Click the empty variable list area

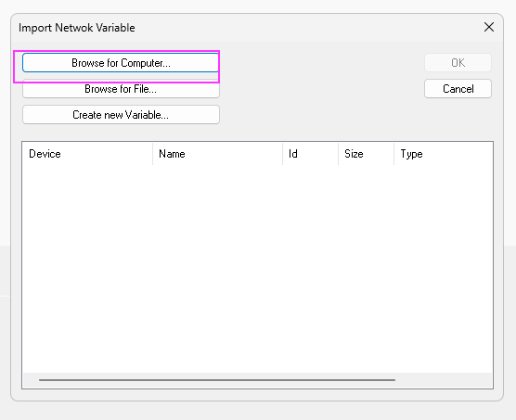tap(257, 269)
